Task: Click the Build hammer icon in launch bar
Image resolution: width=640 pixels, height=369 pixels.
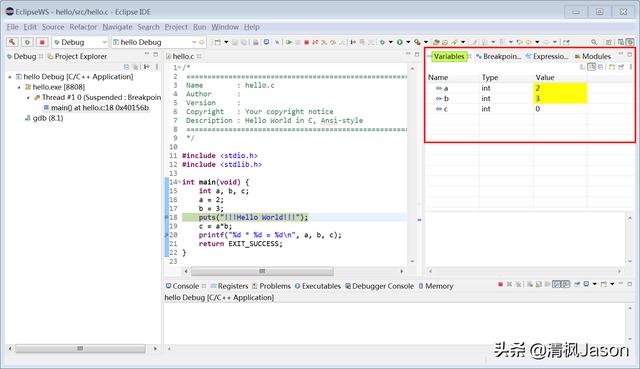Action: click(x=12, y=42)
